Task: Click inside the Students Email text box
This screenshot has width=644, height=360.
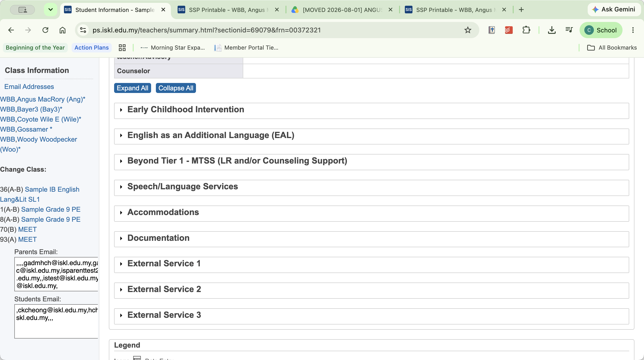Action: pyautogui.click(x=56, y=321)
